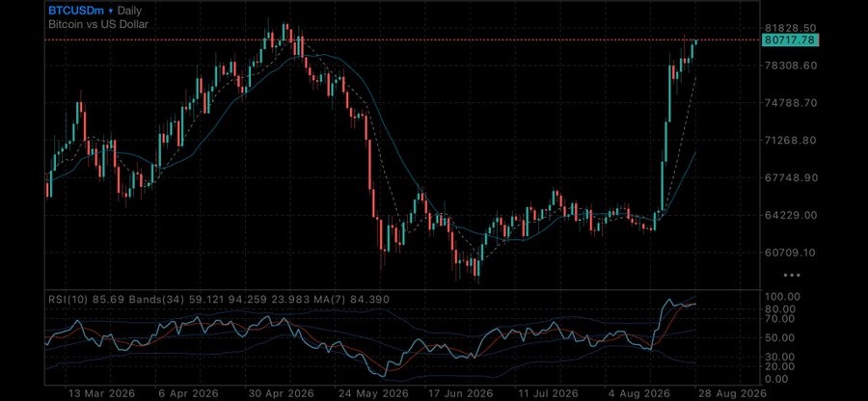The width and height of the screenshot is (868, 401).
Task: Click RSI scale value 20.00
Action: pos(781,366)
